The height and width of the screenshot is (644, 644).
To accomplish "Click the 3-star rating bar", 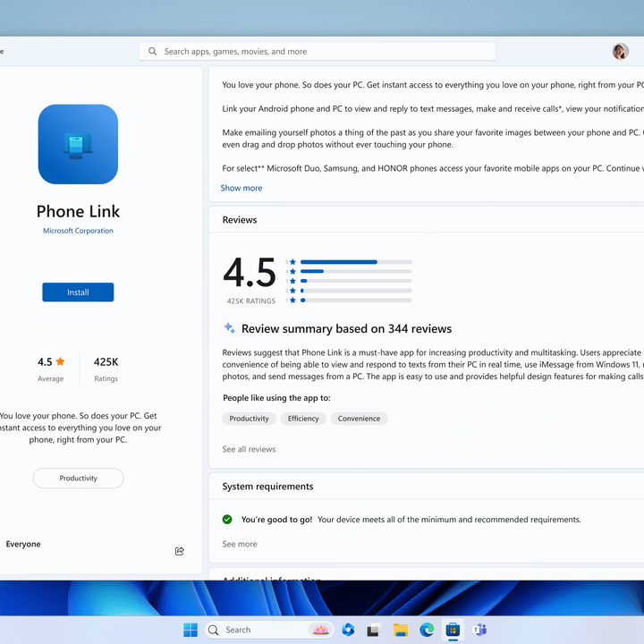I will 356,281.
